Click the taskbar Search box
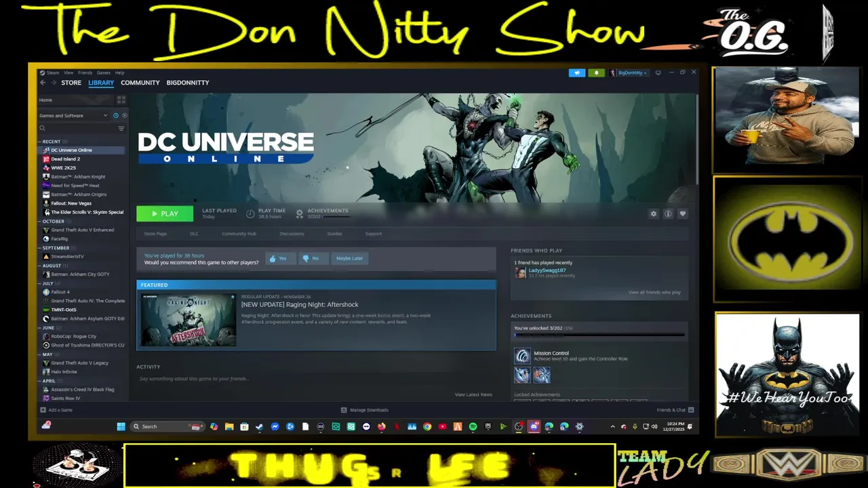 click(x=167, y=426)
